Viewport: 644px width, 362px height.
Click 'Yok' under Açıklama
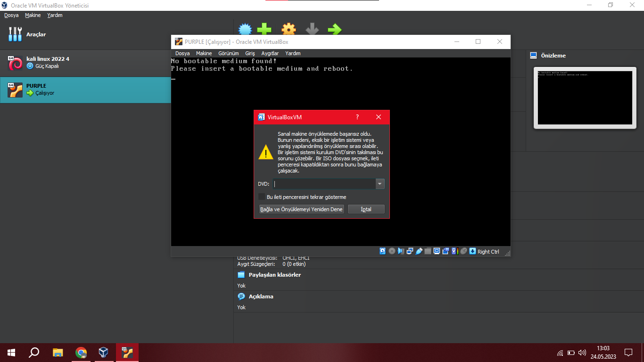click(241, 307)
